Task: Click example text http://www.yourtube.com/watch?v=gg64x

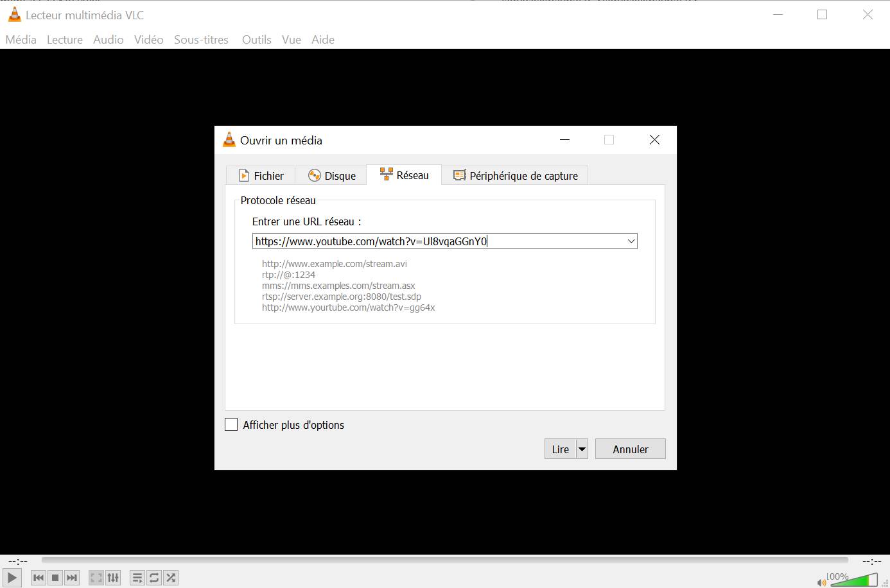Action: pos(349,307)
